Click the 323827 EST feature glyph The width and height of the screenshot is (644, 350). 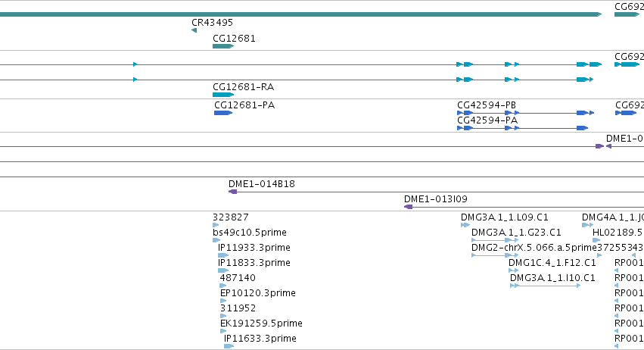(x=216, y=225)
